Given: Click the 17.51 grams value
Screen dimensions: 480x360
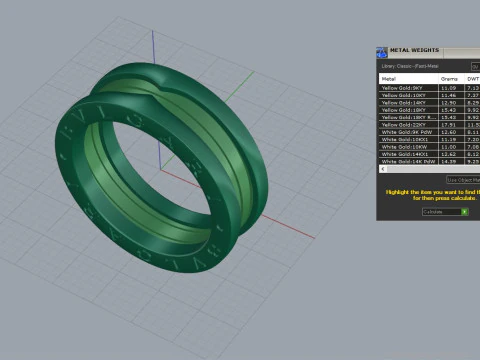Looking at the screenshot, I should [x=448, y=125].
